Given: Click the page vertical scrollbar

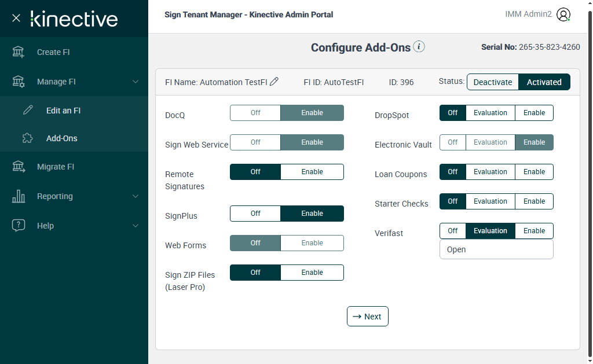Looking at the screenshot, I should tap(590, 183).
